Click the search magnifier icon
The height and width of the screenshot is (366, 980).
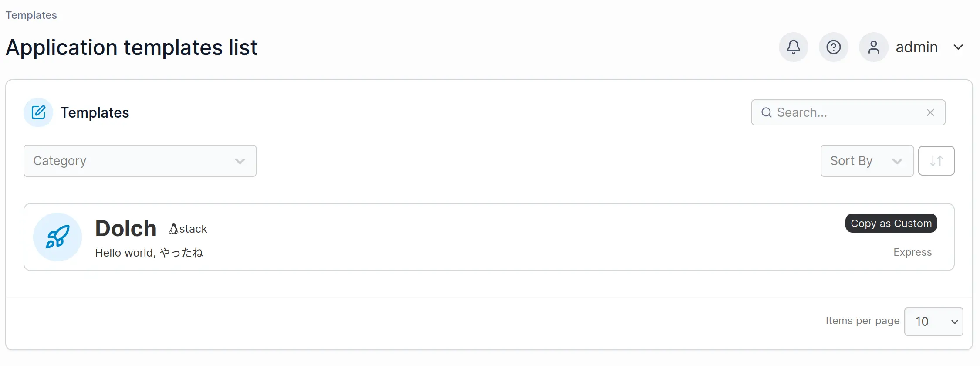pyautogui.click(x=766, y=112)
